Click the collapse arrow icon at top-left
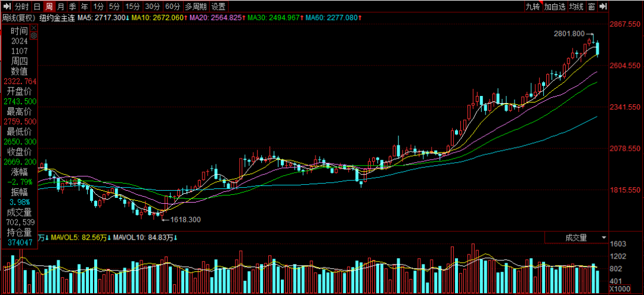644x295 pixels. pos(7,7)
